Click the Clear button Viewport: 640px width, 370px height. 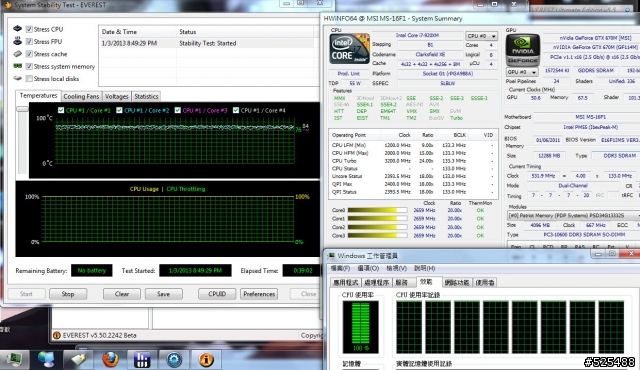point(122,294)
